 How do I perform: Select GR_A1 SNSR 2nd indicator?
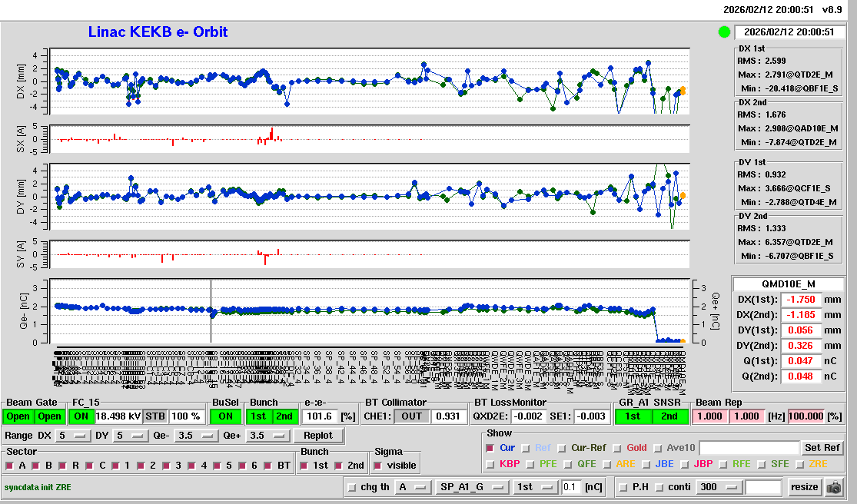(x=670, y=416)
